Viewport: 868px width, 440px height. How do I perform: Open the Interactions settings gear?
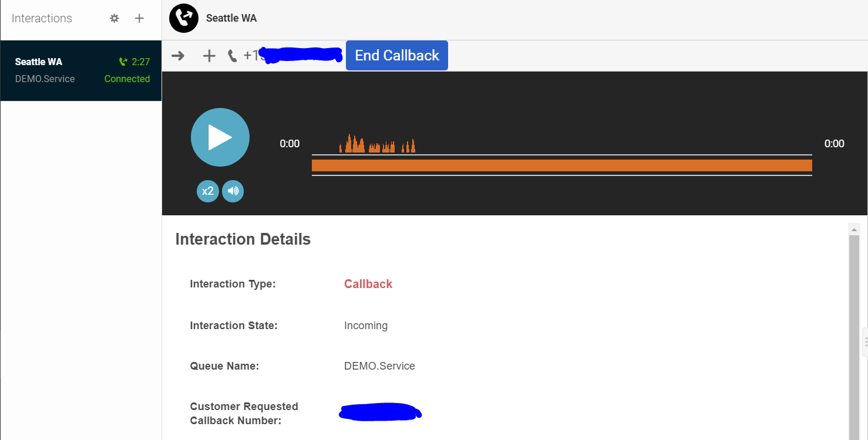[x=115, y=18]
